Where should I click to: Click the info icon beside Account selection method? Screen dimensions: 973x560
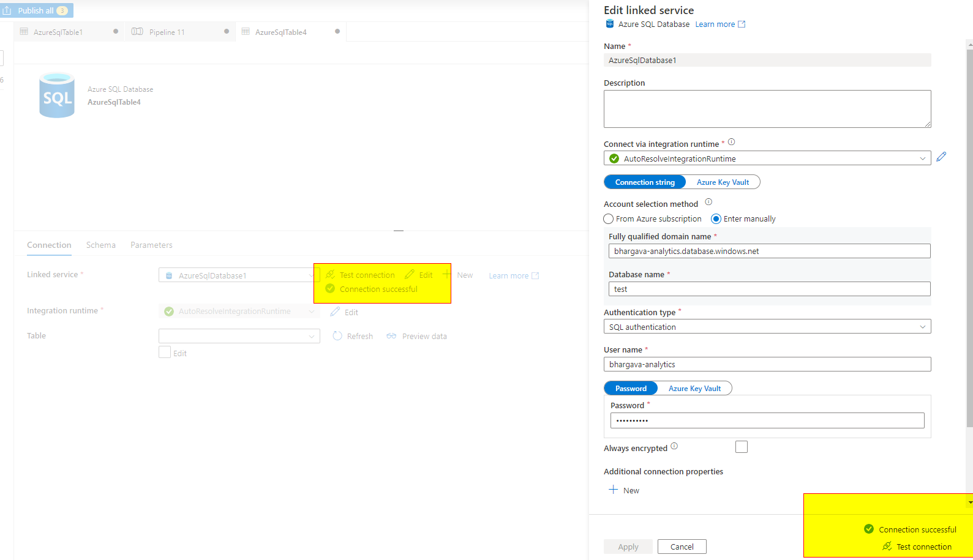click(708, 202)
